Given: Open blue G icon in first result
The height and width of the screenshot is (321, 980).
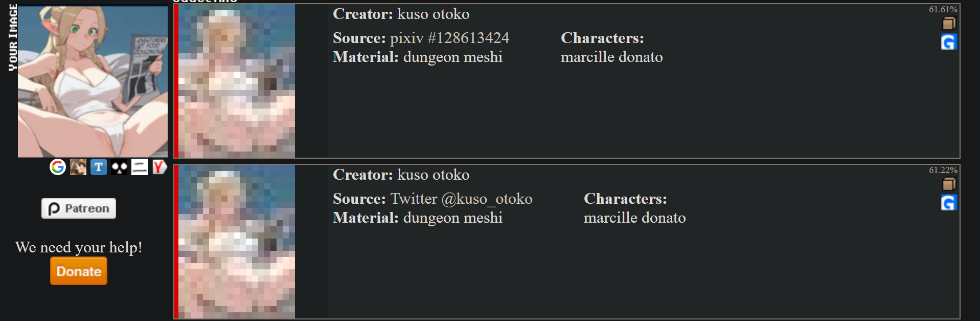Looking at the screenshot, I should (x=949, y=42).
